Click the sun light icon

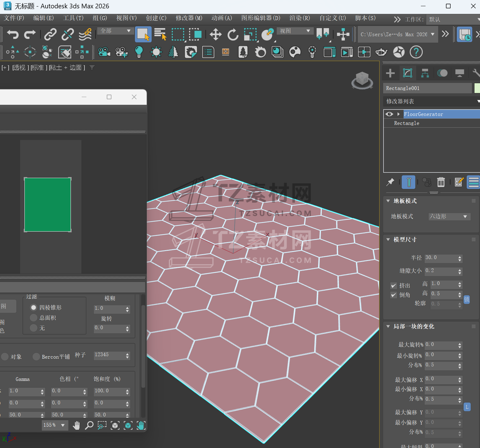pos(156,52)
